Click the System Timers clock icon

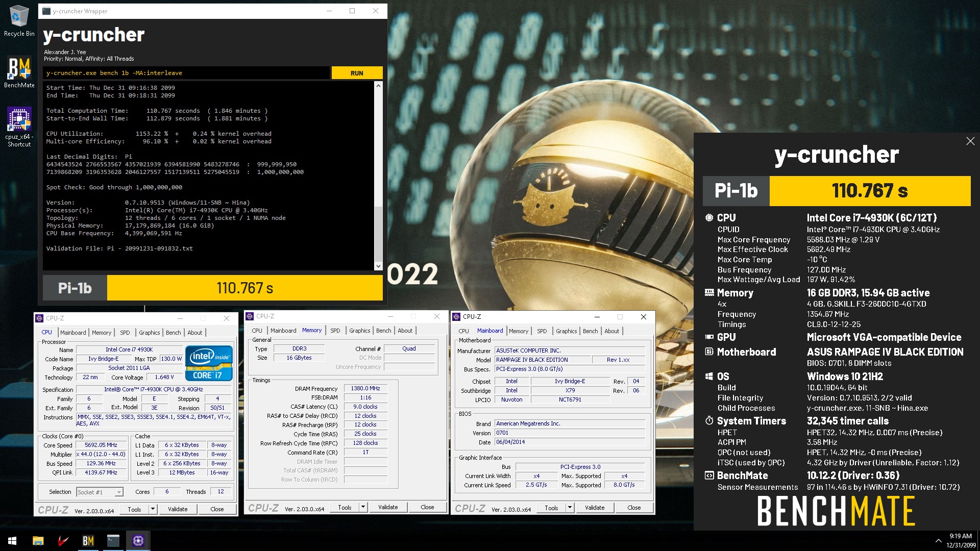point(709,421)
